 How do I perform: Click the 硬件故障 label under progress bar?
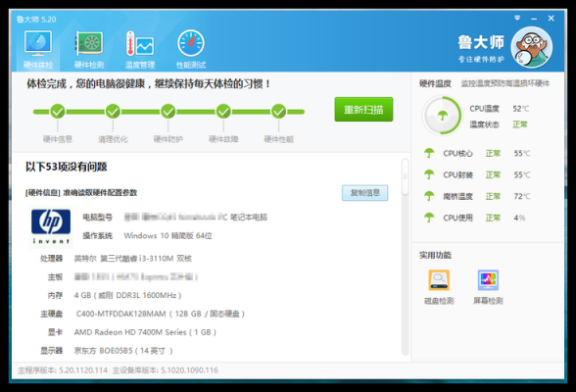223,139
